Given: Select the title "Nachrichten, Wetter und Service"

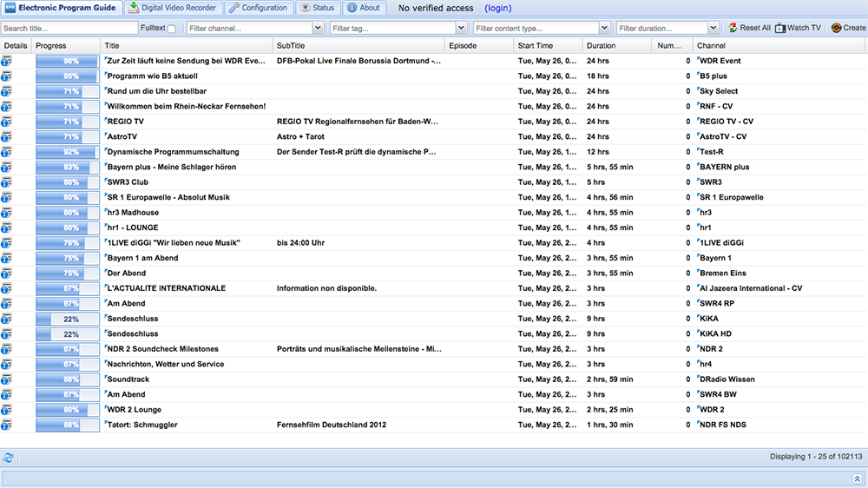Looking at the screenshot, I should click(x=166, y=364).
